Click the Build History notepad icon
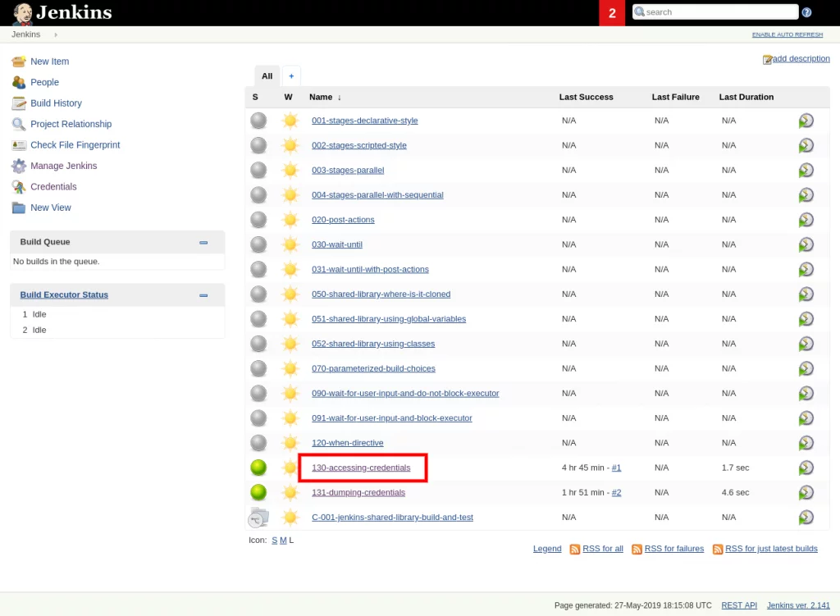The image size is (840, 616). coord(19,103)
